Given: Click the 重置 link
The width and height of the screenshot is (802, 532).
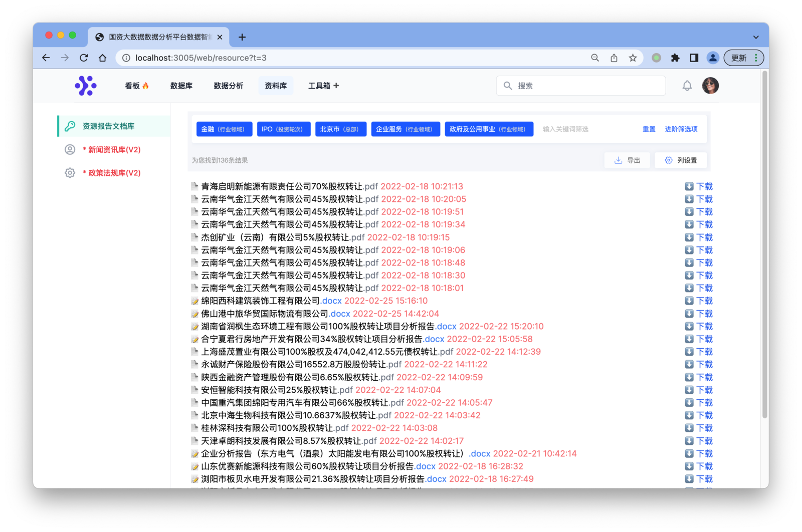Looking at the screenshot, I should [649, 129].
